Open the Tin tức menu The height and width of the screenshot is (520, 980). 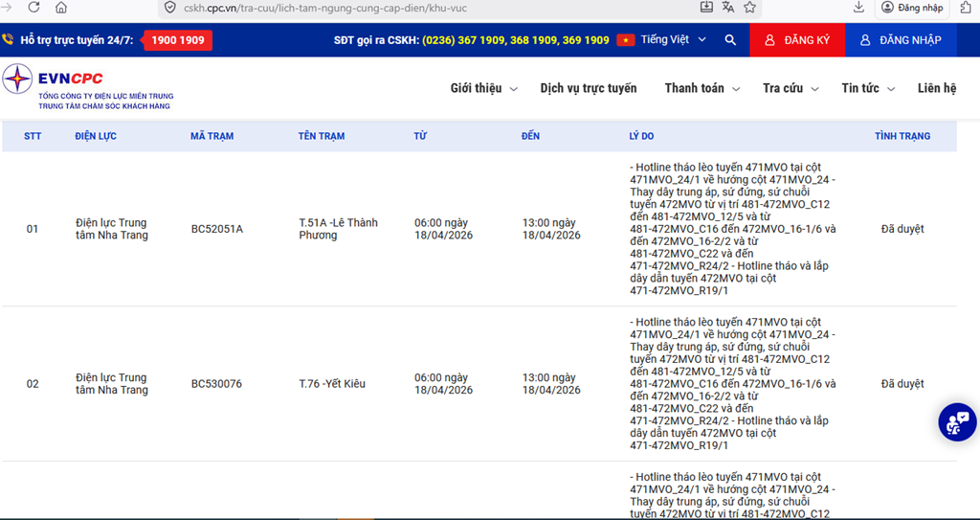[x=867, y=88]
